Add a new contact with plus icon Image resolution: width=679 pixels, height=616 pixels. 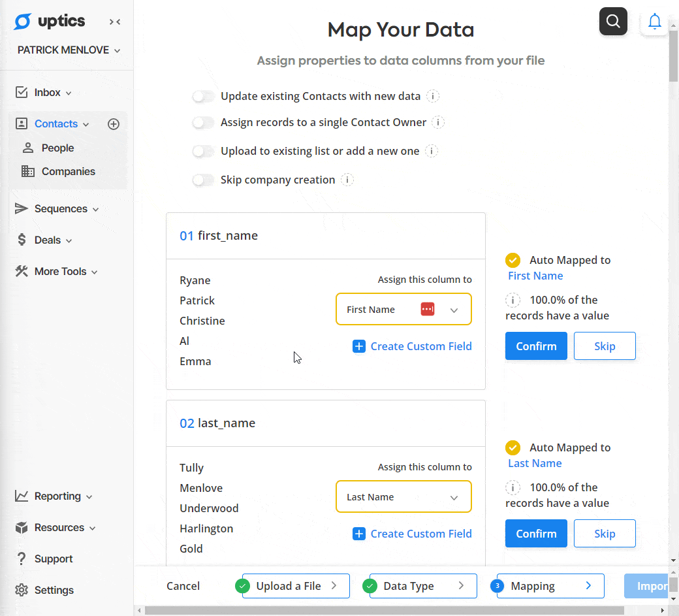[114, 124]
